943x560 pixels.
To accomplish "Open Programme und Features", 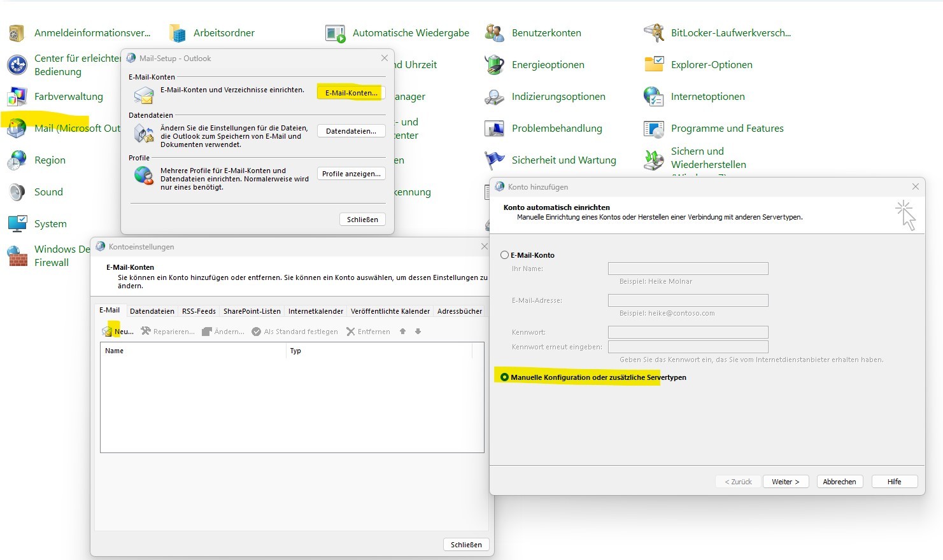I will [x=727, y=128].
